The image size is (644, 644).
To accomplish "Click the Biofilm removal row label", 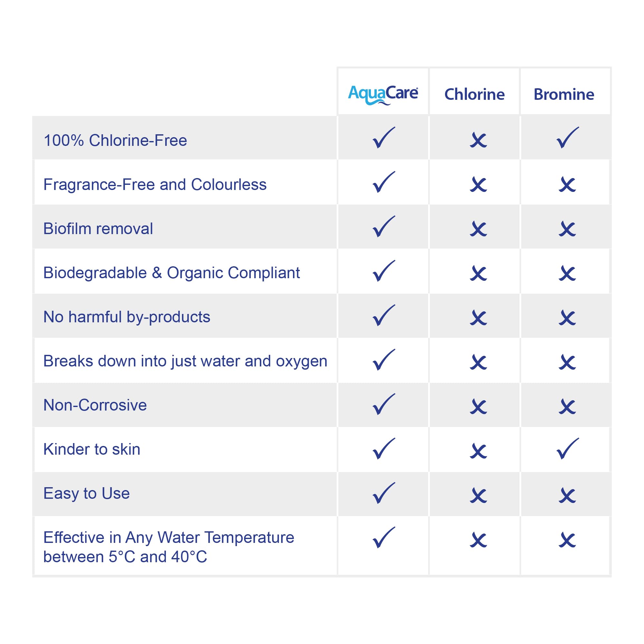I will pyautogui.click(x=98, y=229).
